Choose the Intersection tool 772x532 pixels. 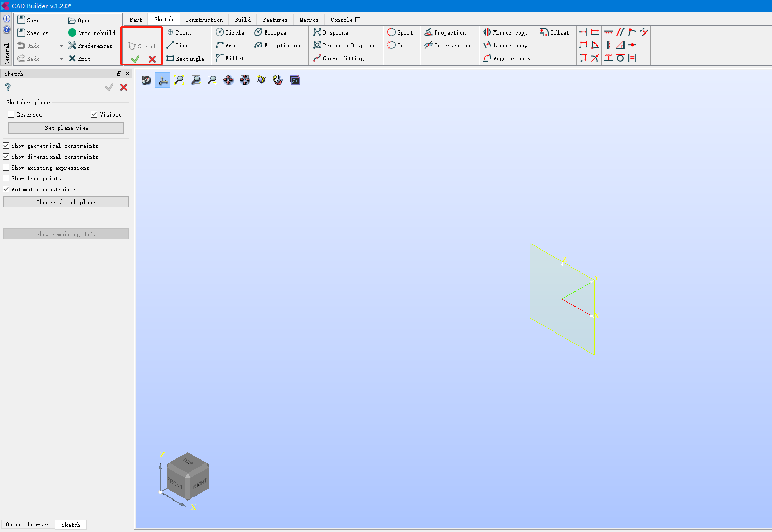coord(448,45)
